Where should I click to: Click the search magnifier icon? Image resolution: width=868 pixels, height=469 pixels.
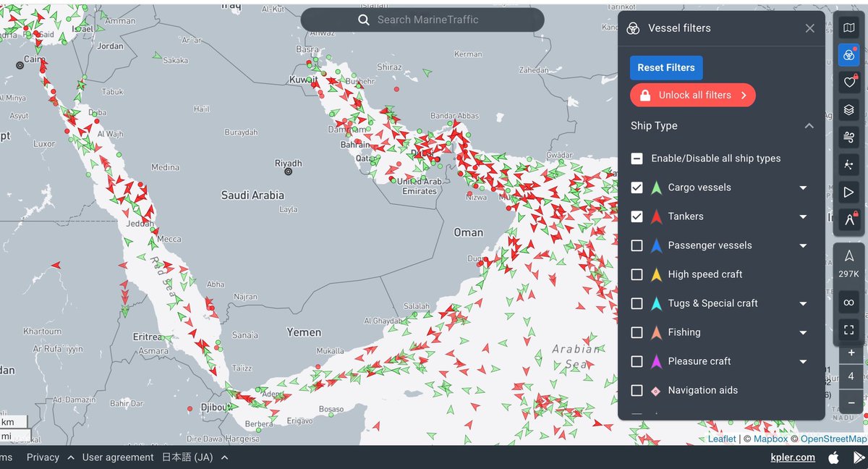(x=364, y=20)
